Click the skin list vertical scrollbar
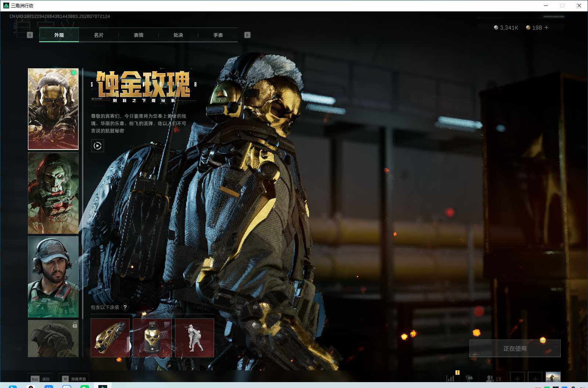The image size is (588, 388). 83,194
